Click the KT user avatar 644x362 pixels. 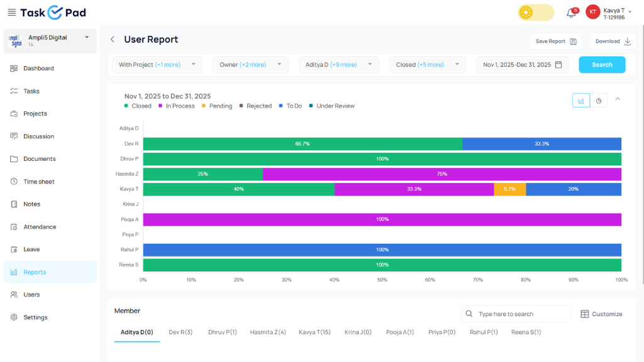coord(592,13)
